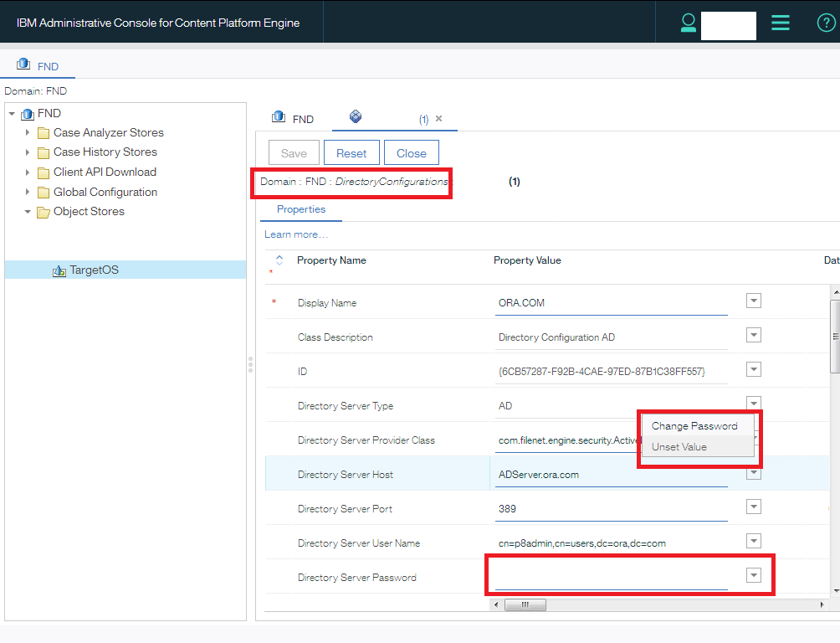Click the FND domain icon in top tab
Screen dimensions: 840x643
pyautogui.click(x=23, y=64)
